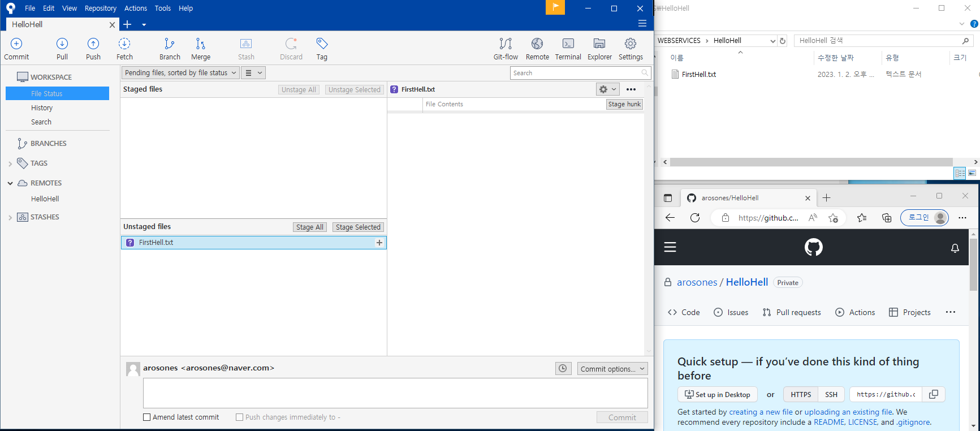980x431 pixels.
Task: Click Set up in Desktop button
Action: point(718,394)
